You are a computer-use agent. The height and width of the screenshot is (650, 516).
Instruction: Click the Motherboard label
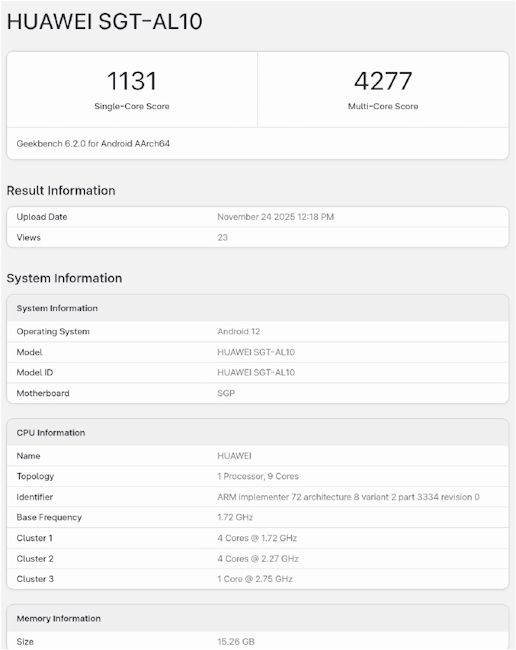[x=43, y=393]
